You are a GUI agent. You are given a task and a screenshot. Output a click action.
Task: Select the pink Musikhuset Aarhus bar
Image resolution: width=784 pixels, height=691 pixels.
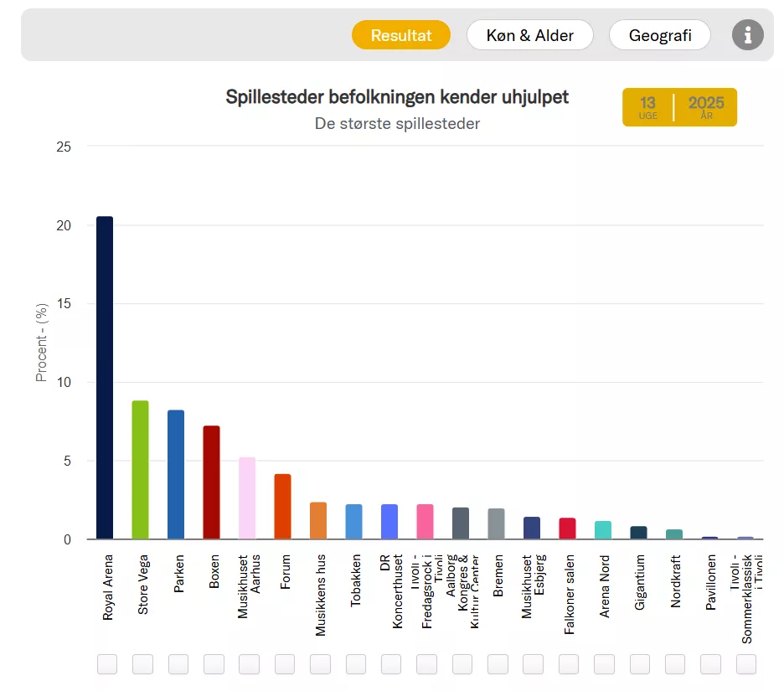tap(249, 498)
